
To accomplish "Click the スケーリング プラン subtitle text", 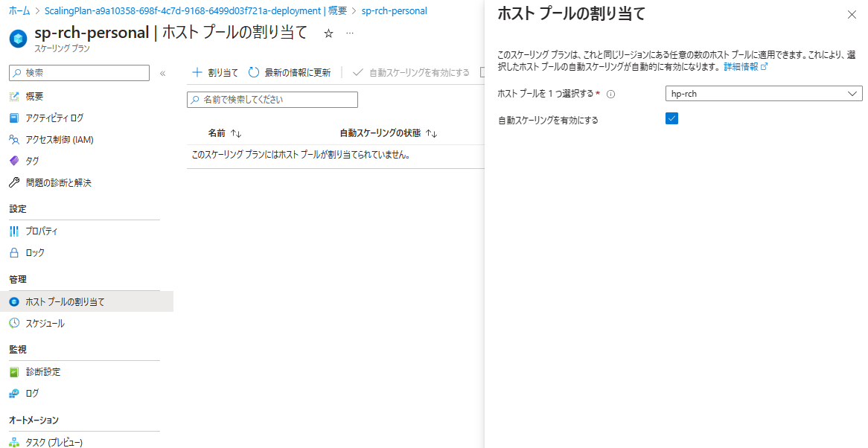I will tap(62, 48).
